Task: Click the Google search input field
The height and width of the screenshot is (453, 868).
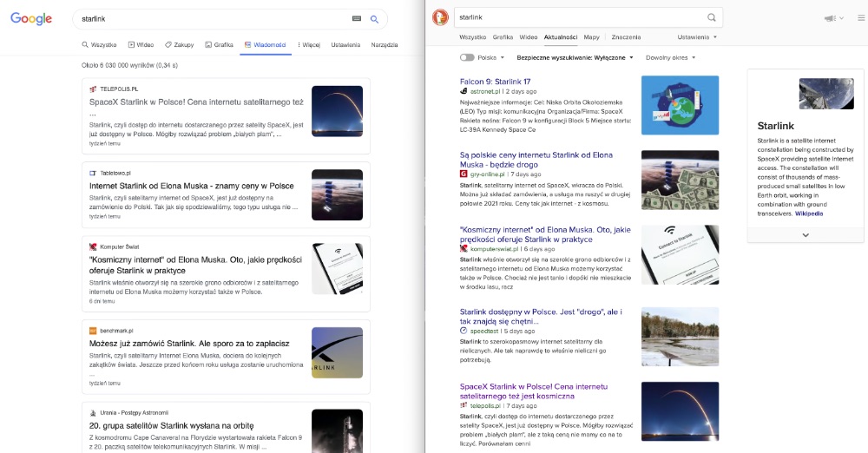Action: (208, 18)
